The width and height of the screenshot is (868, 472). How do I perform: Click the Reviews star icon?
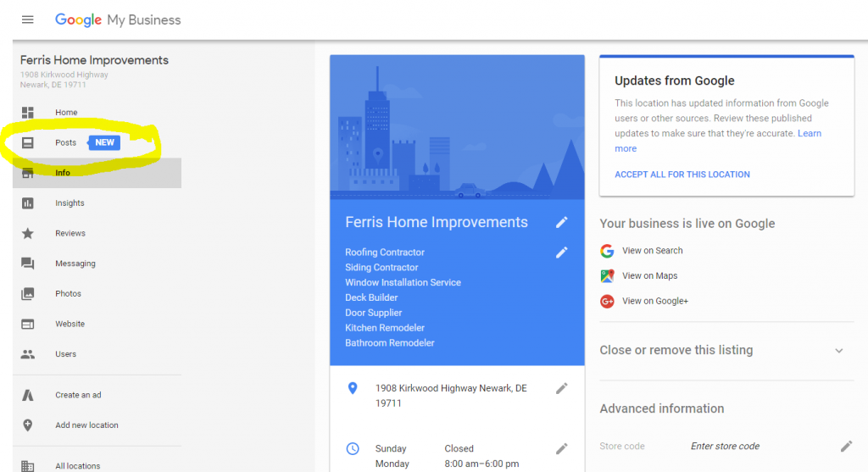[28, 233]
